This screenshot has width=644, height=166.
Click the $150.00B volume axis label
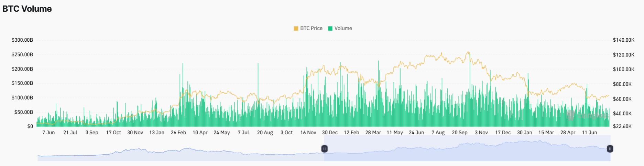pos(22,83)
